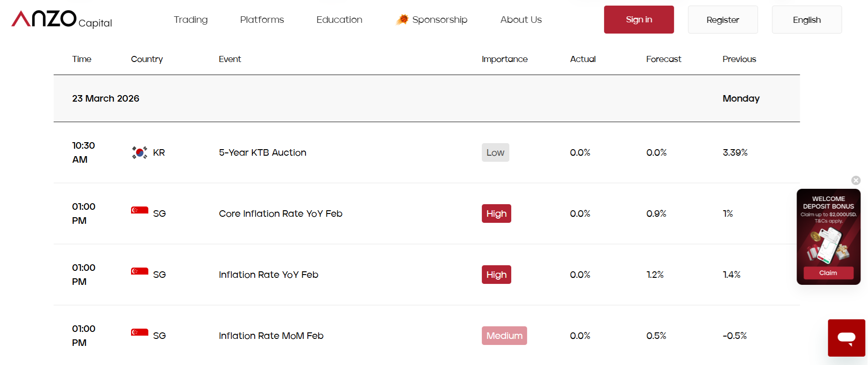Open the English language selector

(x=807, y=20)
